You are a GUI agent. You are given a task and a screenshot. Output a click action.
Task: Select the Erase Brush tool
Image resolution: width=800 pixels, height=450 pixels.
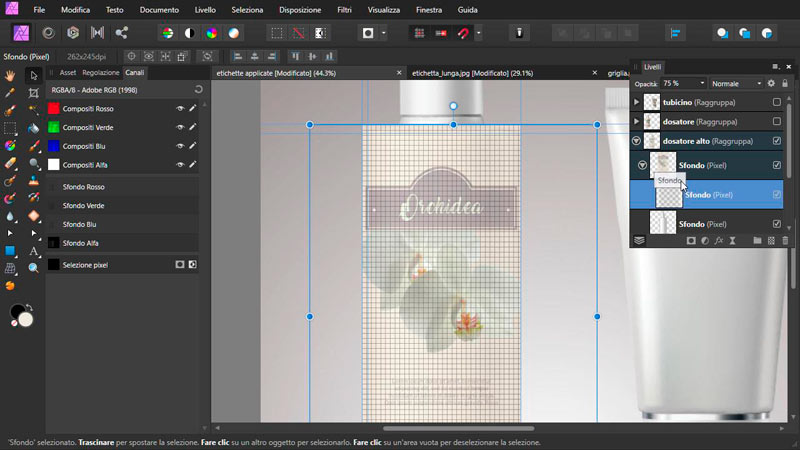pos(10,163)
